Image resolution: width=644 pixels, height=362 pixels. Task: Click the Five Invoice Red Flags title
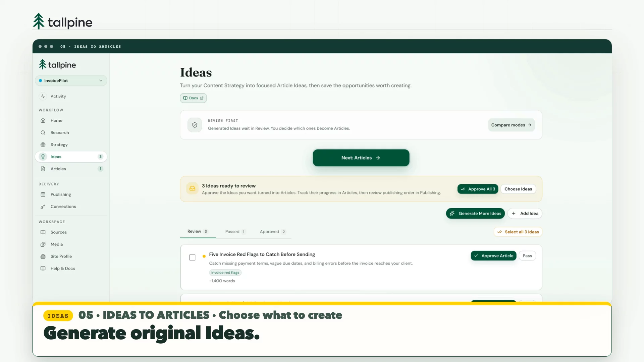coord(262,254)
